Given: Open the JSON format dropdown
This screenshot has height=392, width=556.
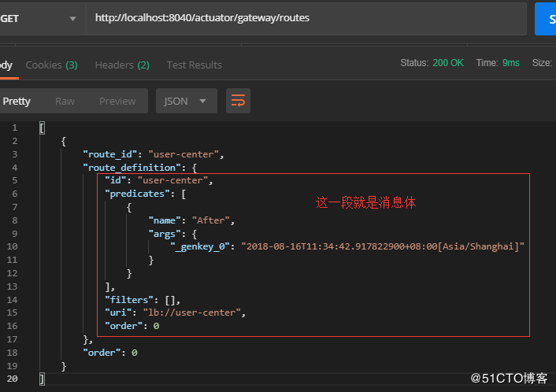Looking at the screenshot, I should [187, 101].
